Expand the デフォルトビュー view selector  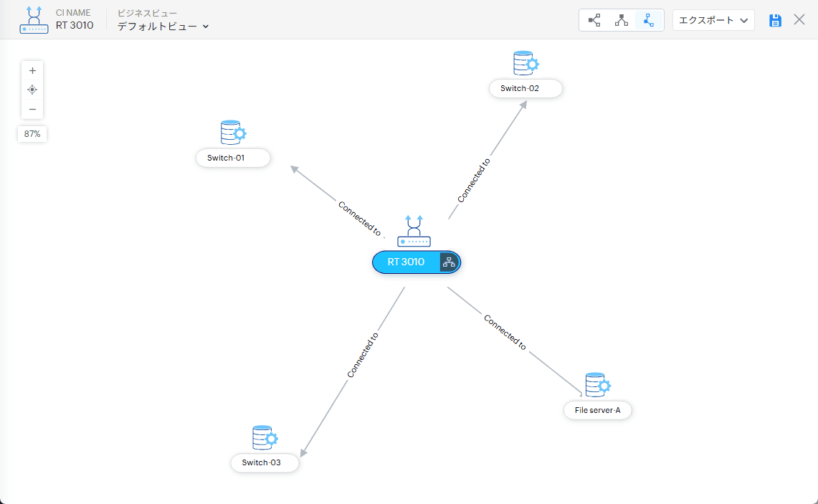[x=163, y=27]
